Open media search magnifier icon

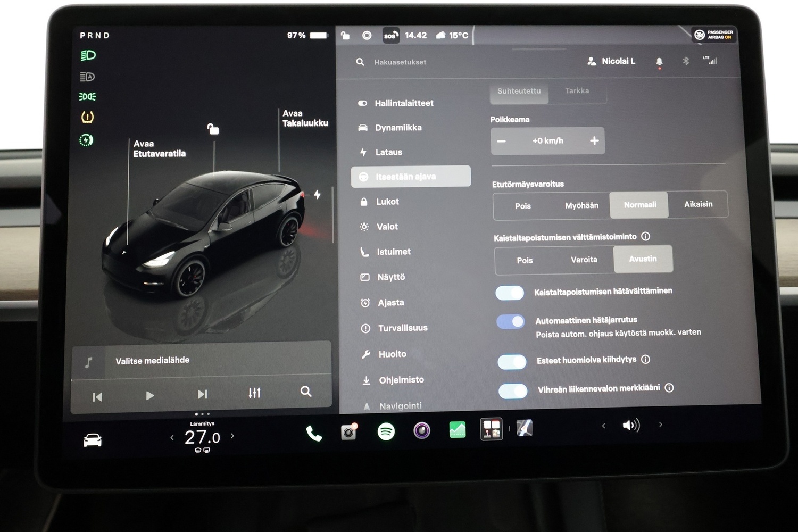pyautogui.click(x=306, y=392)
